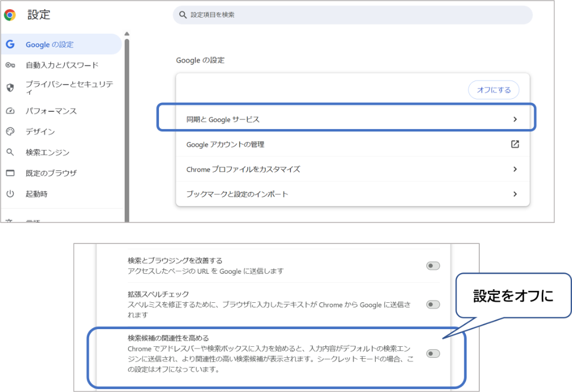Image resolution: width=572 pixels, height=392 pixels.
Task: Open ブックマークと設定のインポート chevron
Action: pos(515,194)
